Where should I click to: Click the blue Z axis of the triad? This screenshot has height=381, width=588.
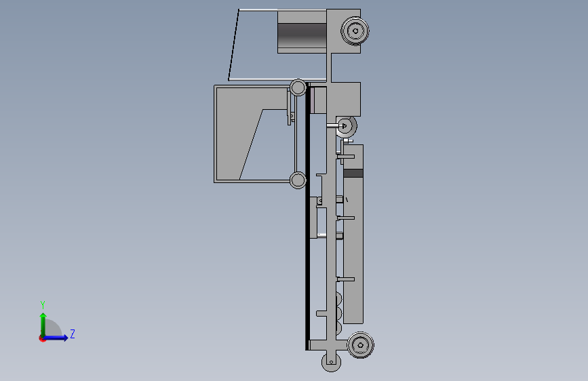point(56,338)
